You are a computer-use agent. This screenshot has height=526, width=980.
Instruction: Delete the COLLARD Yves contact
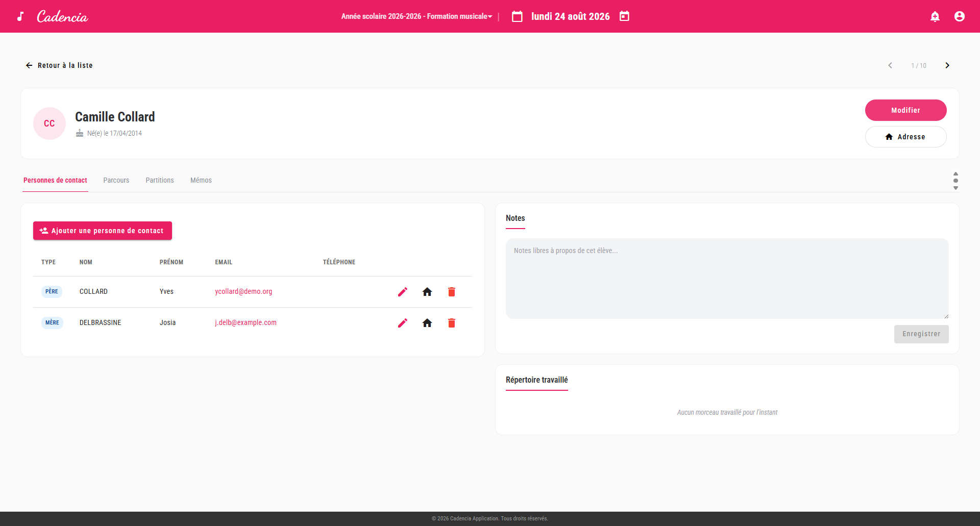point(452,292)
